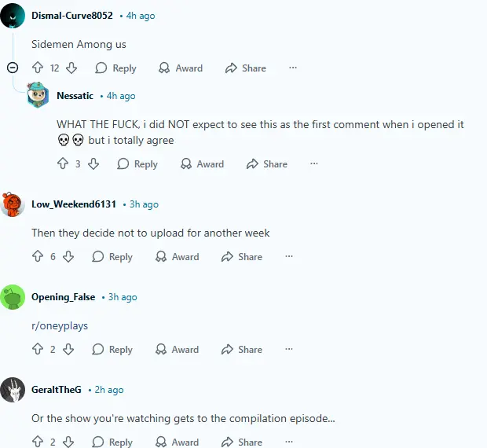
Task: Upvote Dismal-Curve8052's Sidemen Among us comment
Action: pos(38,68)
